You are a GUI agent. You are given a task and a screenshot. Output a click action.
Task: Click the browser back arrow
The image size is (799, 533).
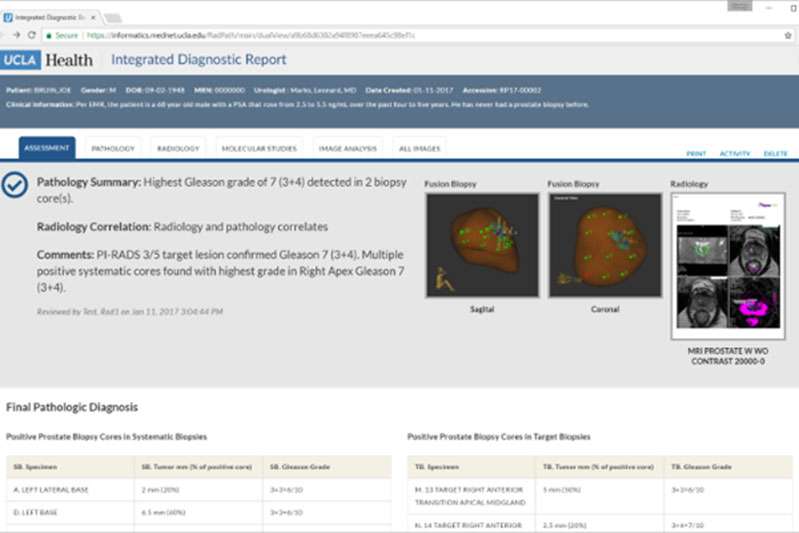(6, 35)
